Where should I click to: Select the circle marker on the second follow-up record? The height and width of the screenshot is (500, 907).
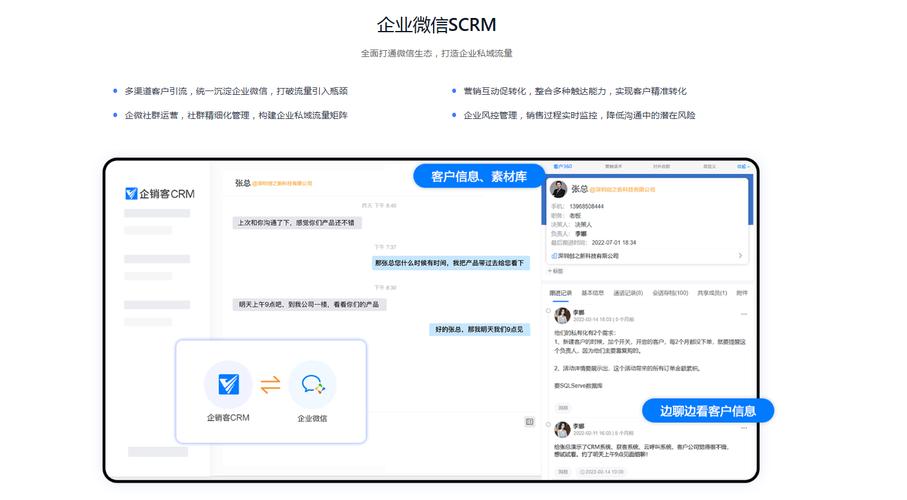coord(548,424)
